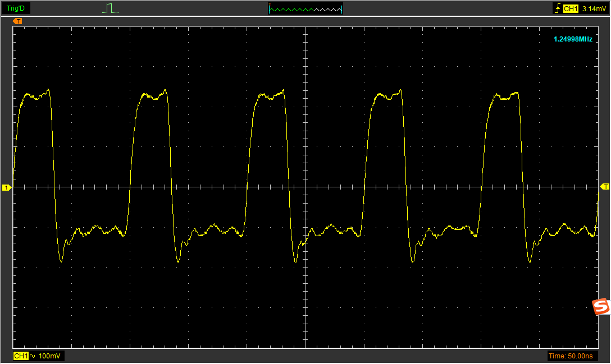611x364 pixels.
Task: Toggle the CH1 channel label at bottom
Action: (20, 356)
